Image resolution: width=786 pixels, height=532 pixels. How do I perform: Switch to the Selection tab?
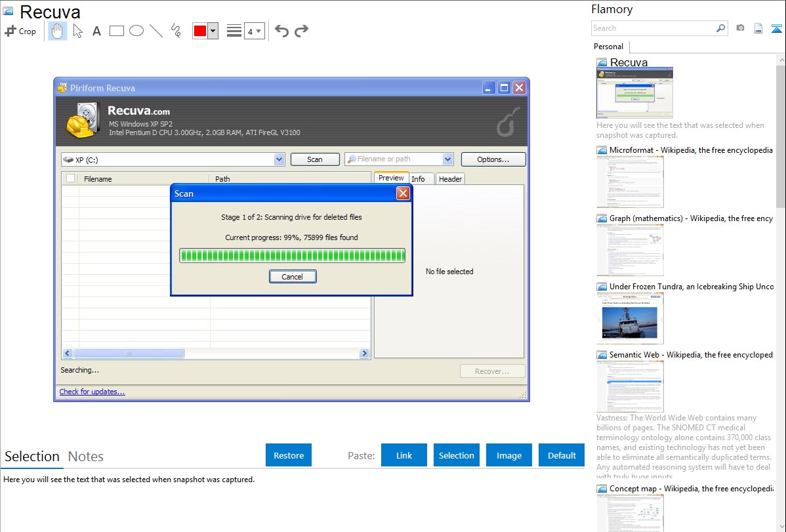pyautogui.click(x=32, y=457)
